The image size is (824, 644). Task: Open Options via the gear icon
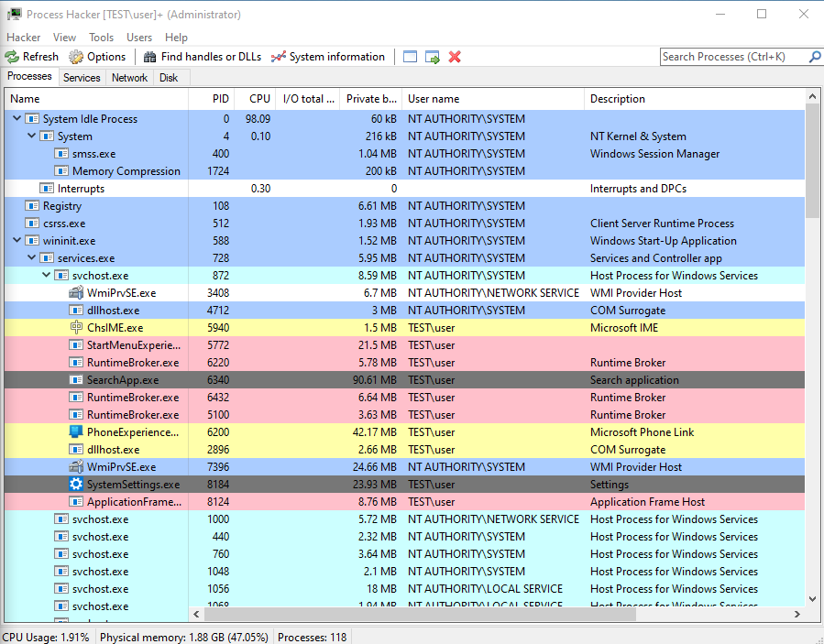pos(76,57)
